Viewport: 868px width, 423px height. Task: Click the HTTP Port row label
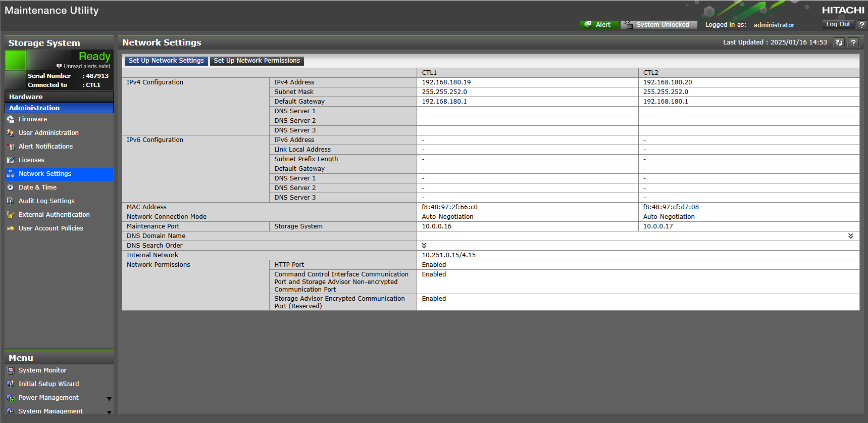(289, 265)
